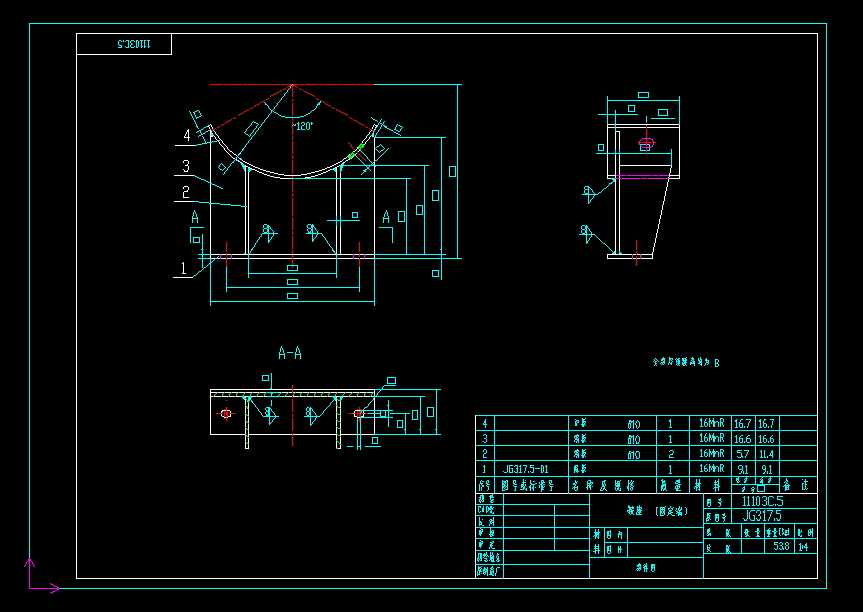Select thickness 'δ10' in parts list row 4
The image size is (863, 612).
click(633, 424)
